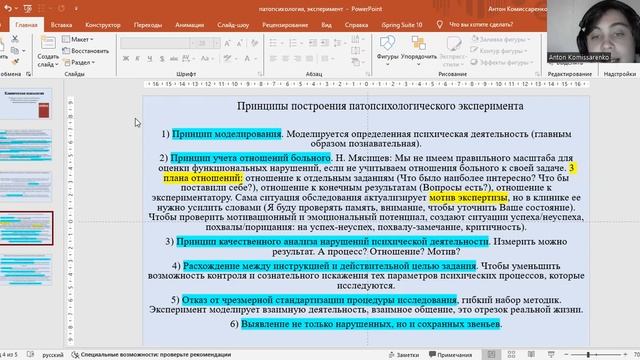Click the Восстановить reset button
Viewport: 640px width, 360px height.
tap(86, 51)
